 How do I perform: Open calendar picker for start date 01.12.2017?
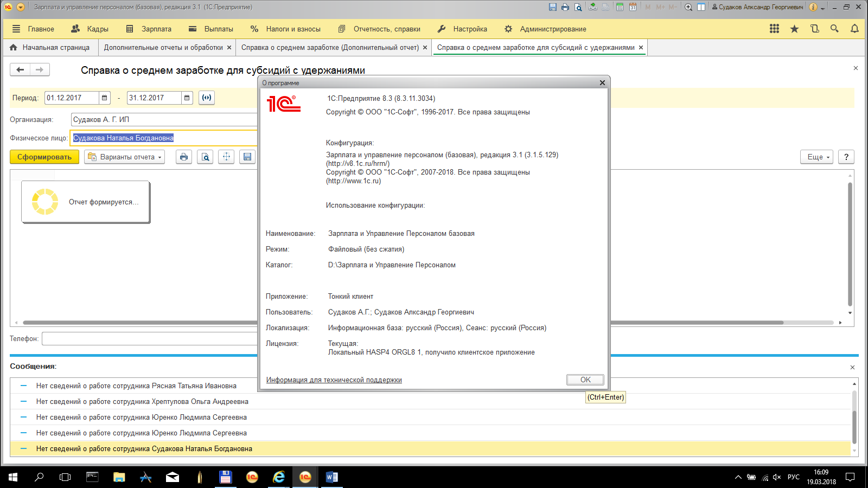tap(105, 98)
